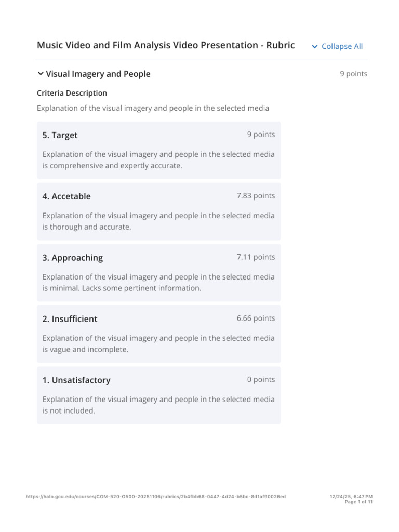This screenshot has height=532, width=399.
Task: Click the 9 points criterion total
Action: [353, 74]
